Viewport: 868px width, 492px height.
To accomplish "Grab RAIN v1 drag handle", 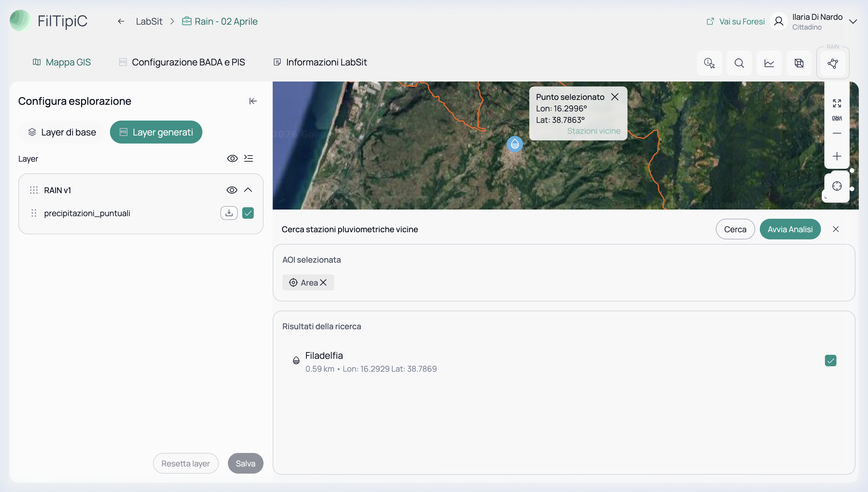I will click(34, 190).
